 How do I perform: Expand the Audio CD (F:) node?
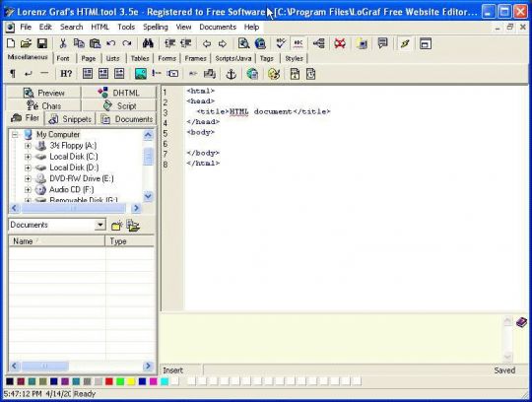[x=28, y=189]
